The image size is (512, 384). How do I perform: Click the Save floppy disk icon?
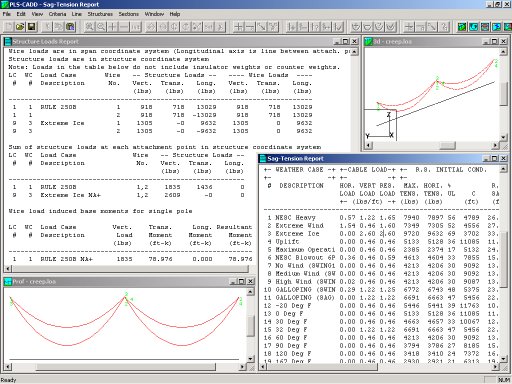[31, 27]
